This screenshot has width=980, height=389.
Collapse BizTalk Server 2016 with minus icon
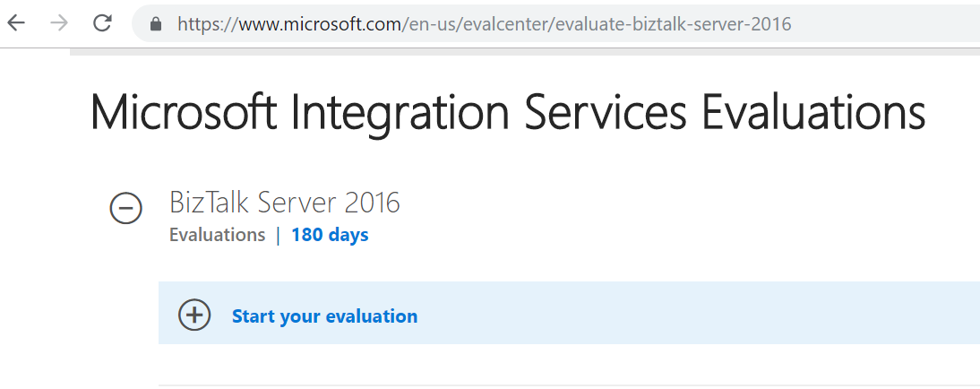(125, 209)
